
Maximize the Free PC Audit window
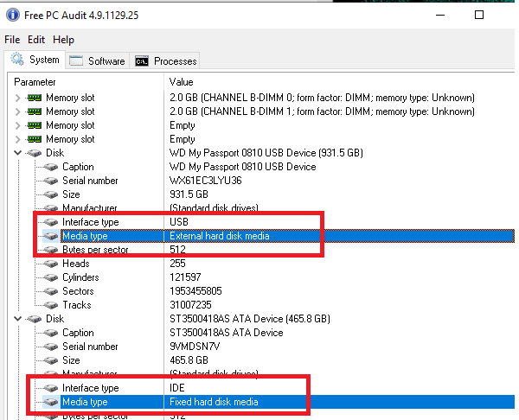pos(479,15)
